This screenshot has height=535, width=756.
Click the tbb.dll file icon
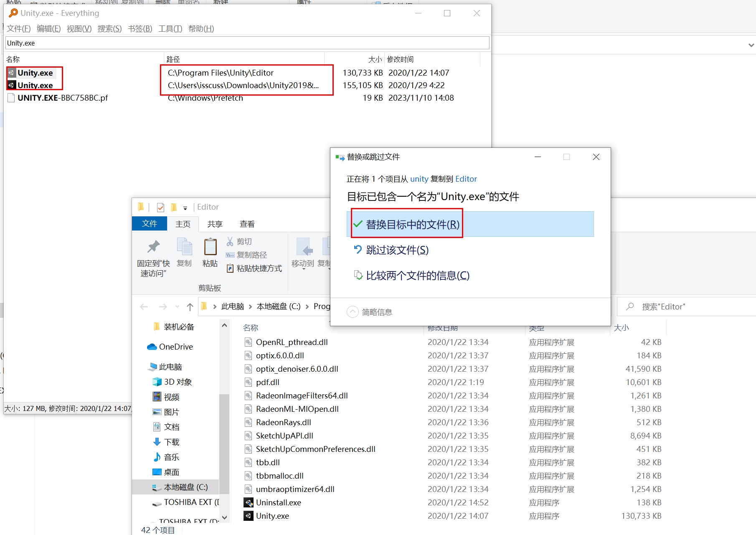pos(249,462)
